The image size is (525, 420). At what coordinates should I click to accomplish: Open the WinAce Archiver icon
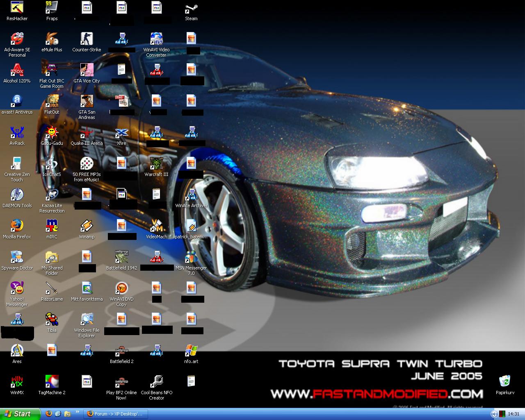[x=191, y=198]
